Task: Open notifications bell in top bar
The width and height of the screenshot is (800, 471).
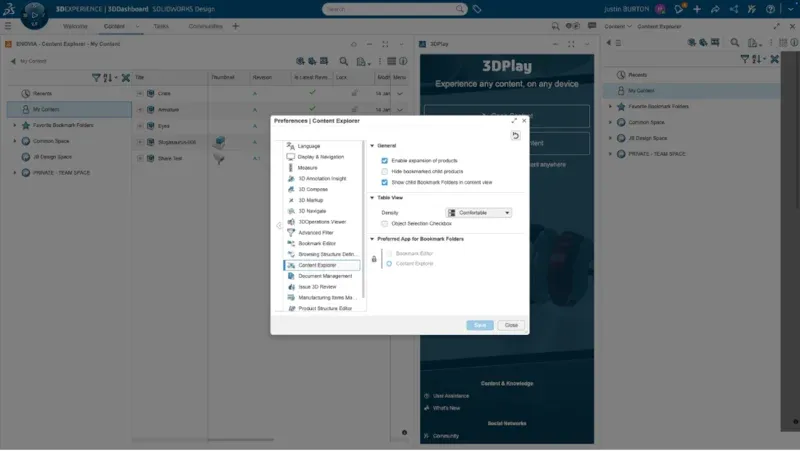Action: [679, 9]
